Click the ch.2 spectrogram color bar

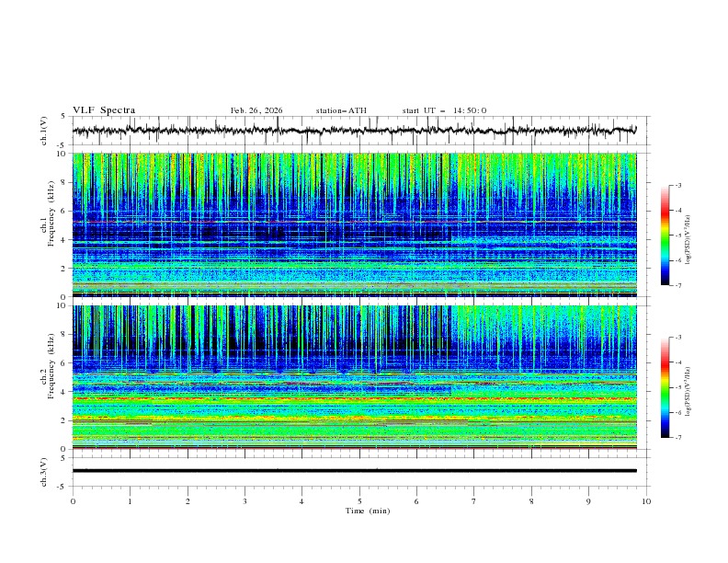tap(665, 387)
